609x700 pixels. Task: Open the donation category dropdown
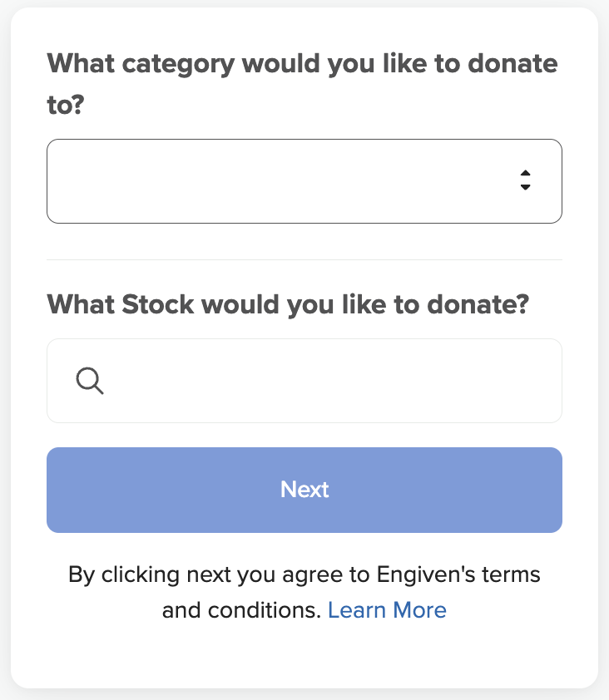coord(304,181)
